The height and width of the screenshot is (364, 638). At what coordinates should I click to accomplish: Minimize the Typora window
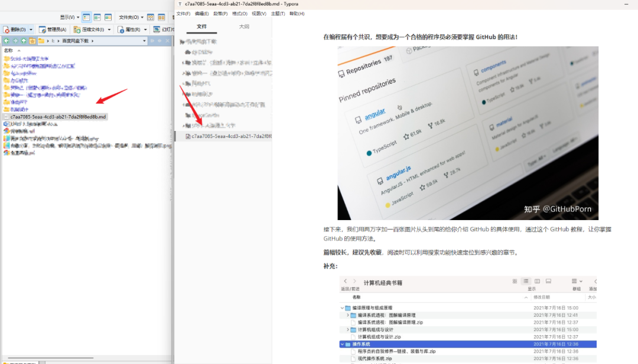(626, 4)
